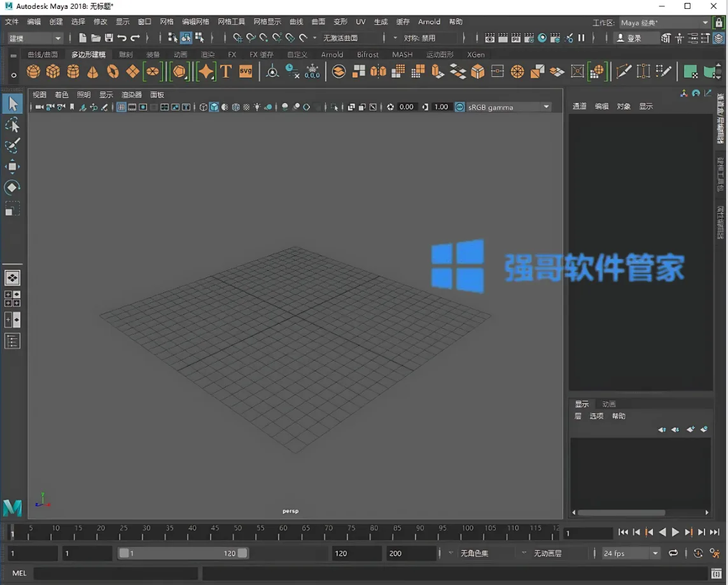The image size is (728, 585).
Task: Click the Redo arrow icon
Action: (x=135, y=38)
